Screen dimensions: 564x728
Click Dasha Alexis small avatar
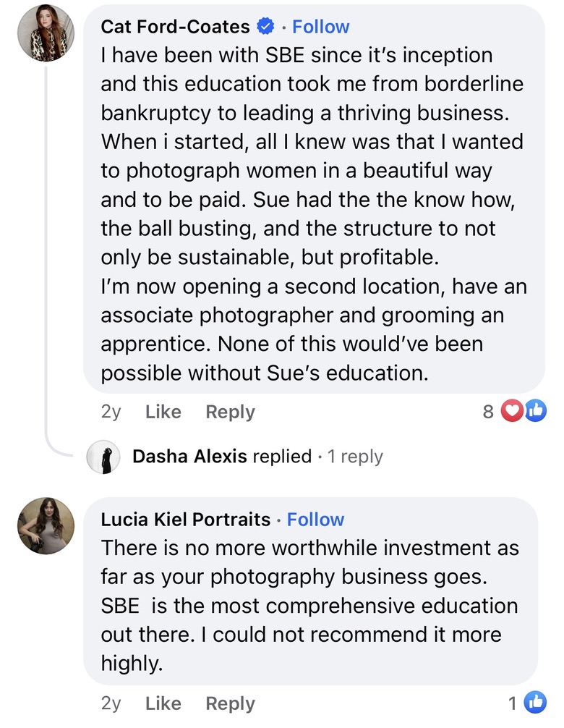pyautogui.click(x=103, y=457)
